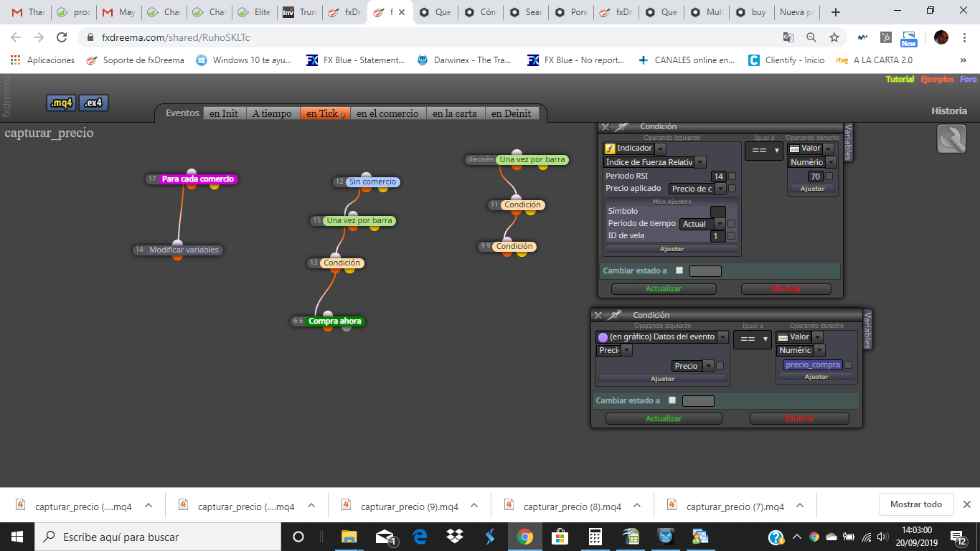Image resolution: width=980 pixels, height=551 pixels.
Task: Open the Windows notification center icon
Action: click(958, 537)
